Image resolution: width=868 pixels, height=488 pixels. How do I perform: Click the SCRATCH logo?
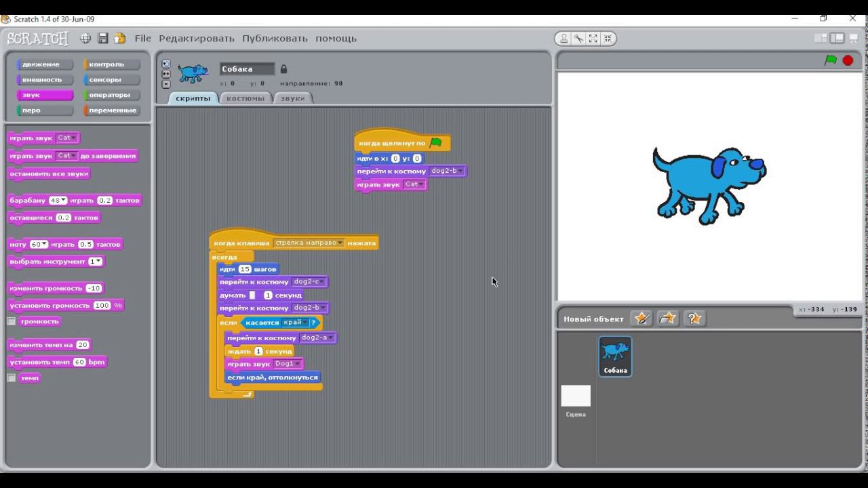pos(38,39)
